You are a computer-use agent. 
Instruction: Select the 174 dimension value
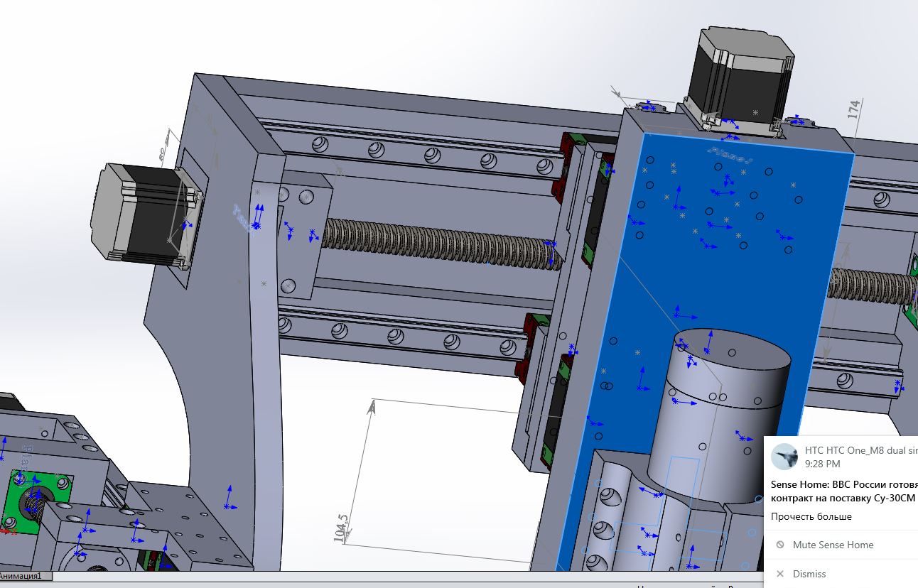point(854,109)
